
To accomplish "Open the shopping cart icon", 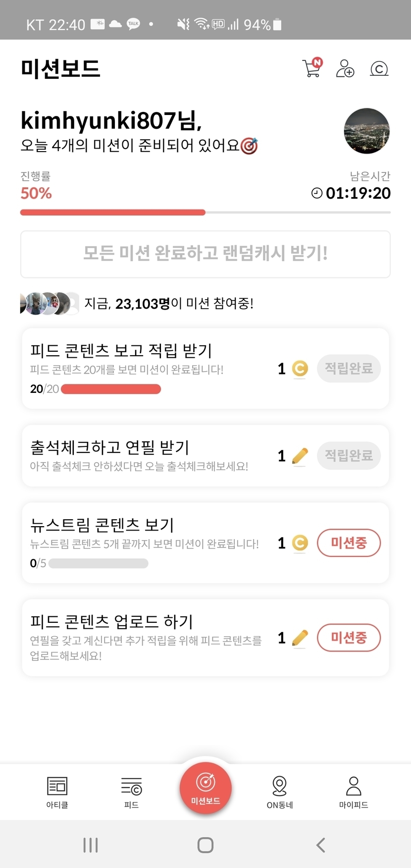I will tap(312, 68).
